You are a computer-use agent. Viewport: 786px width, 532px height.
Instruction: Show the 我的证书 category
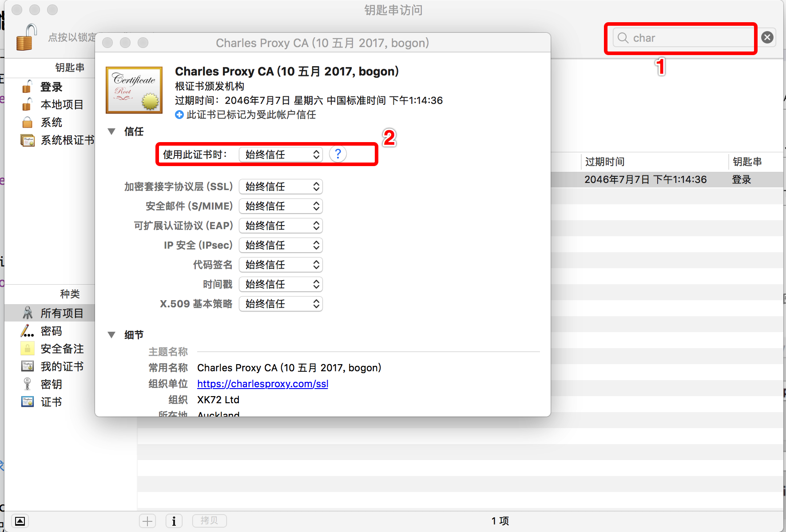click(62, 366)
